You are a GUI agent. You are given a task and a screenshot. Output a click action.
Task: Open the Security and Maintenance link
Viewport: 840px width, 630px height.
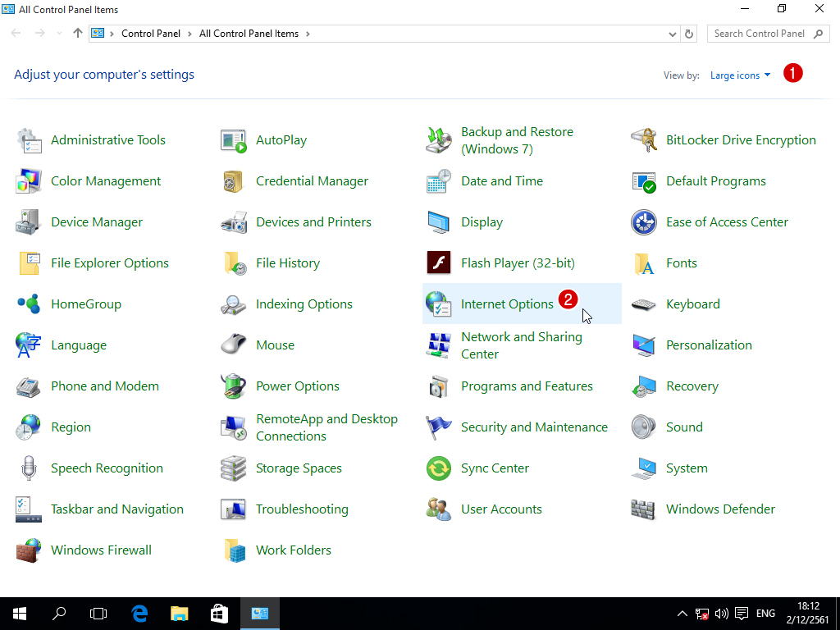click(534, 427)
